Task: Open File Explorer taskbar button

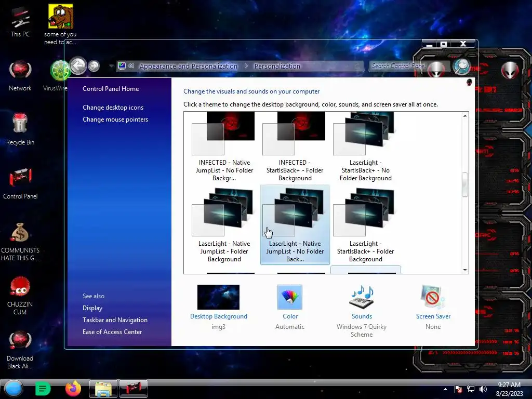Action: coord(103,389)
